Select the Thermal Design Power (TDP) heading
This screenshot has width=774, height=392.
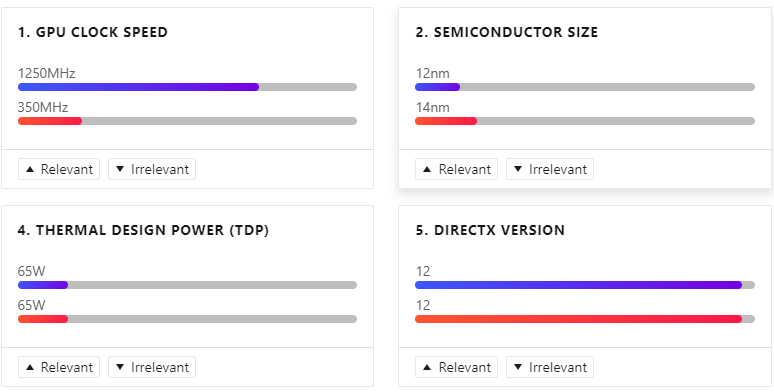pos(143,231)
